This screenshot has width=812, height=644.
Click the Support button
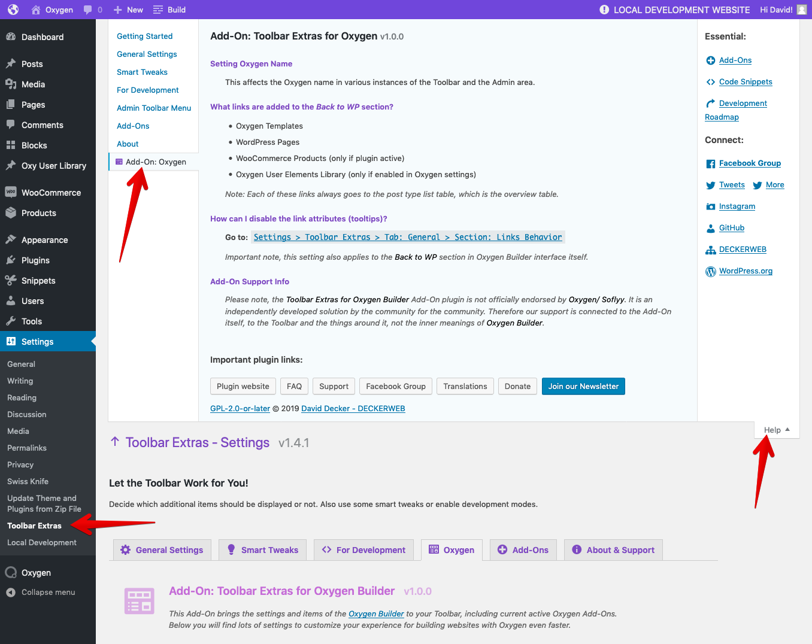coord(334,387)
